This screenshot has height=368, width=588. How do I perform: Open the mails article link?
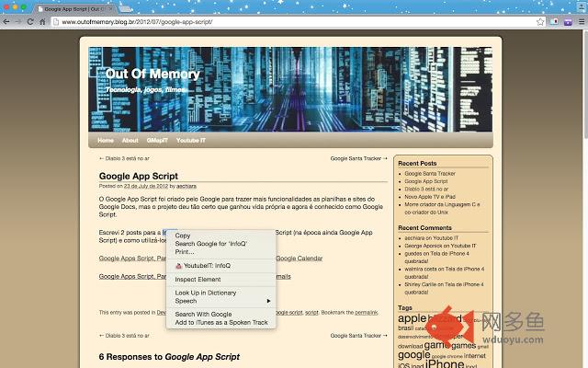click(284, 276)
